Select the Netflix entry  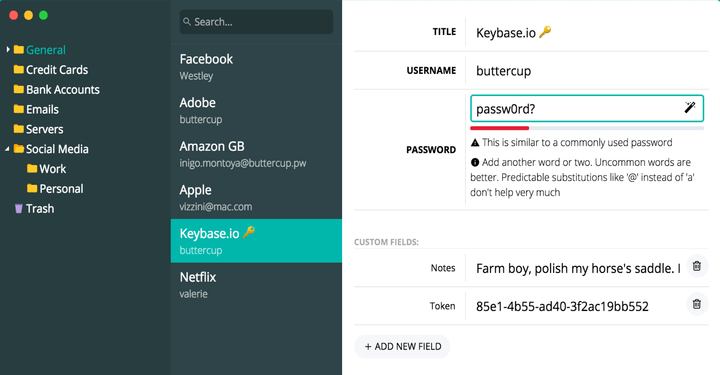pyautogui.click(x=256, y=285)
